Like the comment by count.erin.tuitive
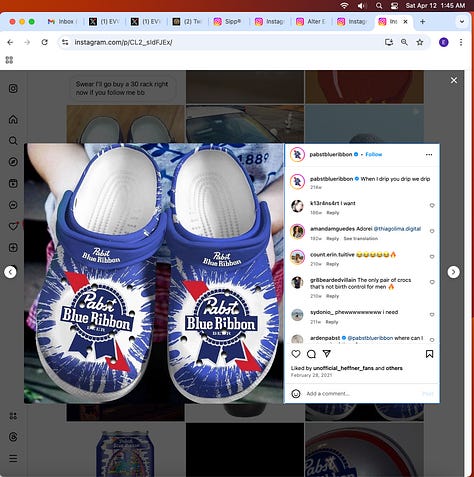 (x=432, y=257)
